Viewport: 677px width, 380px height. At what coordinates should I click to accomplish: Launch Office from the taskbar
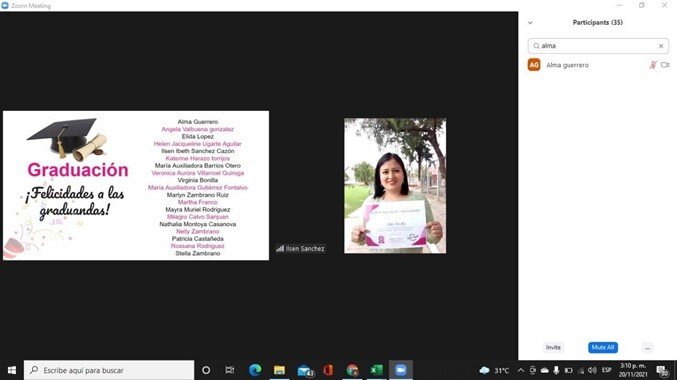point(328,370)
